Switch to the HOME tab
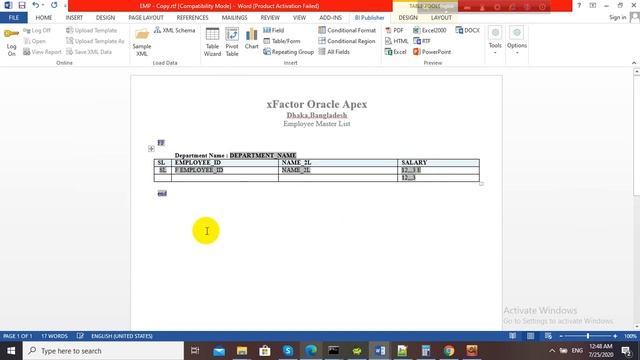The image size is (640, 360). [x=44, y=18]
